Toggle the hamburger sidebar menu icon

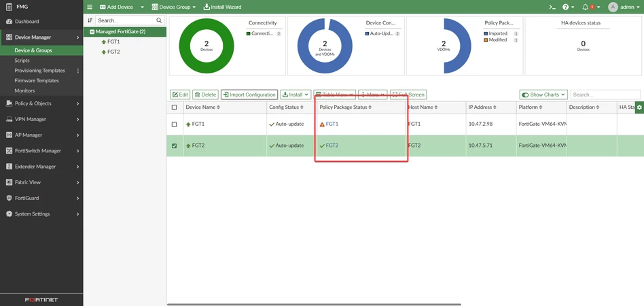pos(90,7)
